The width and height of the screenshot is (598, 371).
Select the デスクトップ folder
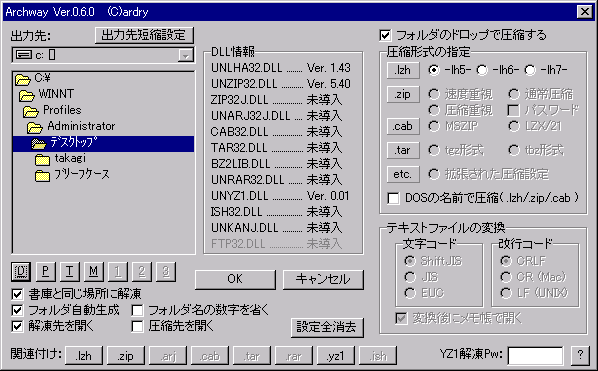(x=103, y=144)
